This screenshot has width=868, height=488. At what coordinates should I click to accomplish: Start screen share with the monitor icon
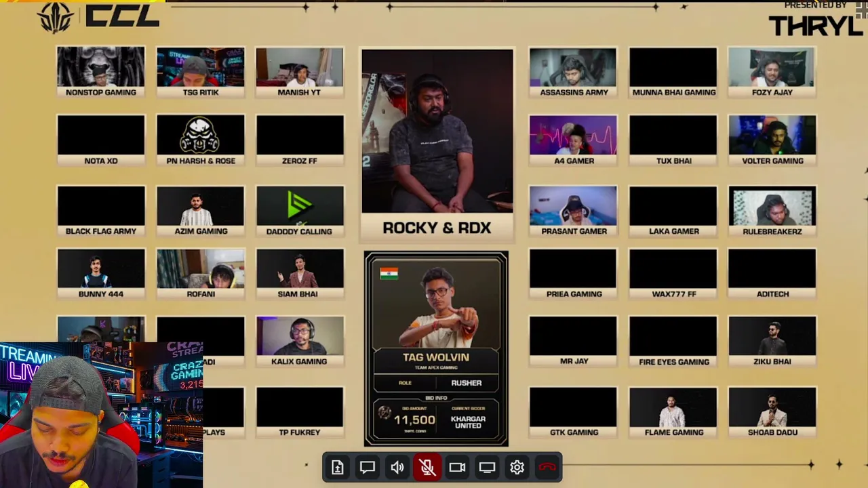(x=487, y=467)
